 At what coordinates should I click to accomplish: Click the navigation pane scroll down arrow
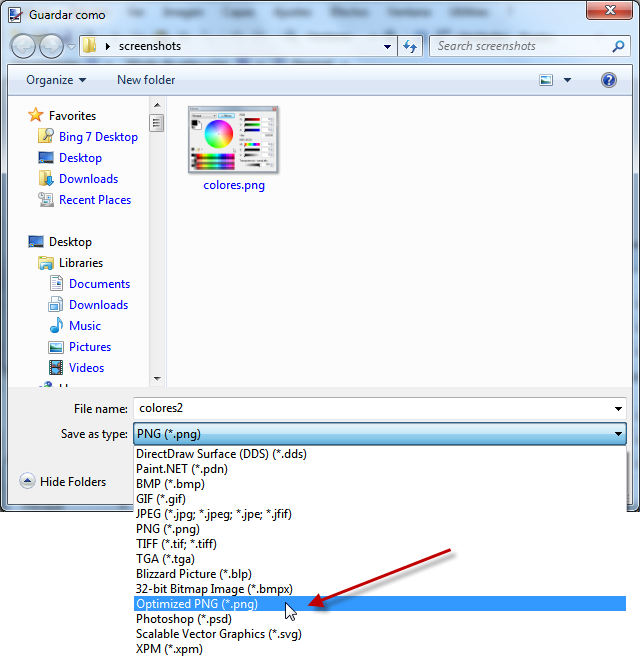click(157, 379)
